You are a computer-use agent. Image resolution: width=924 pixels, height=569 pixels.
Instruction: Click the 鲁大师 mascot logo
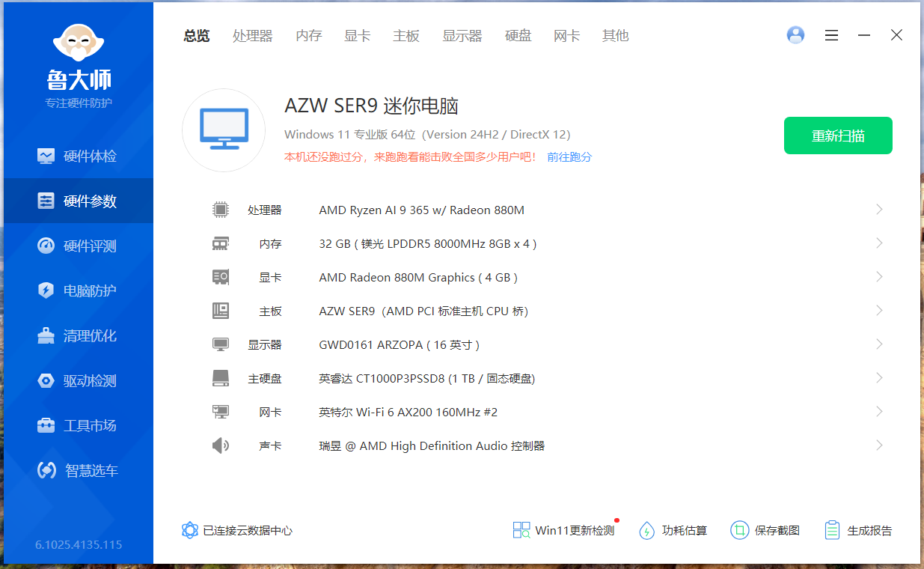point(79,43)
